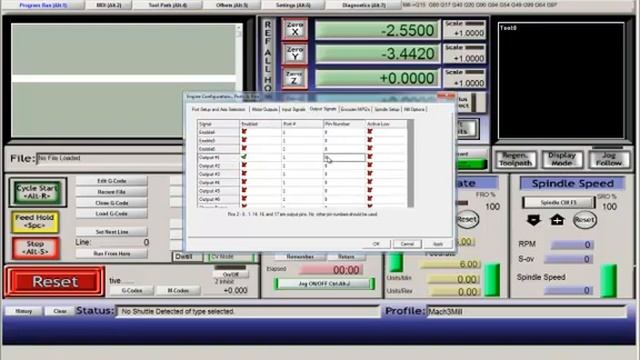Toggle Active Low for the Output #2 row
This screenshot has height=360, width=640.
pyautogui.click(x=370, y=165)
